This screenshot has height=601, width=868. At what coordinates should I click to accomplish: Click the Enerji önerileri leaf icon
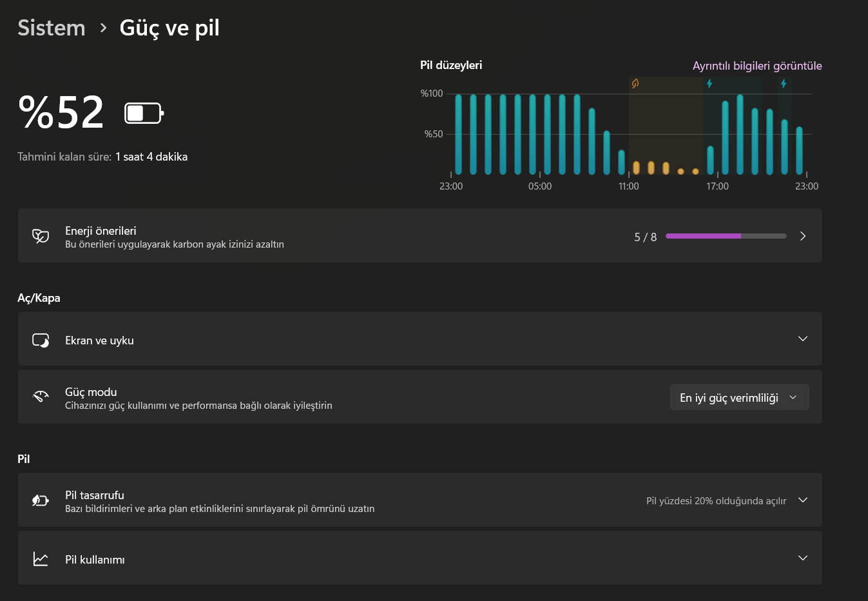tap(41, 236)
